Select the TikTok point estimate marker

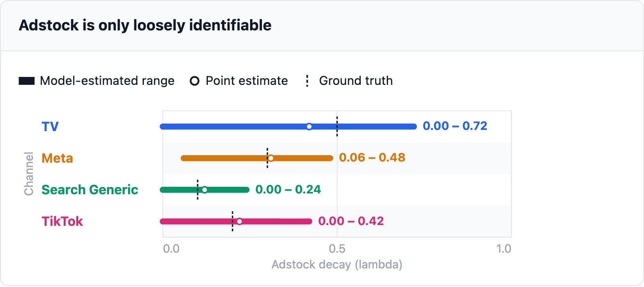239,221
